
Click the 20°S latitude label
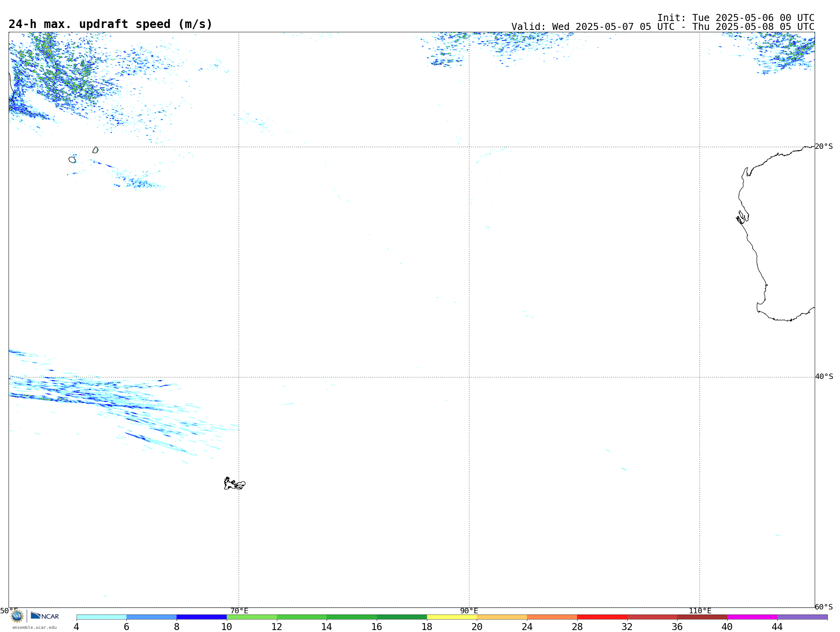click(x=824, y=147)
